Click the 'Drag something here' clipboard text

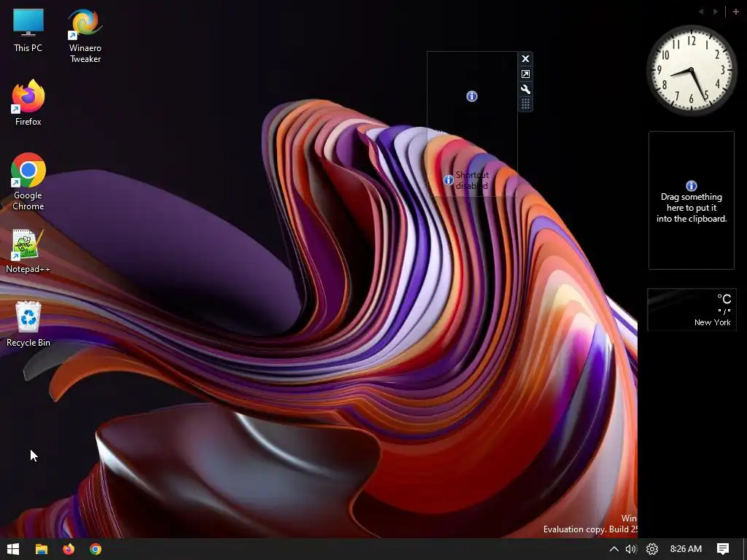(x=692, y=208)
